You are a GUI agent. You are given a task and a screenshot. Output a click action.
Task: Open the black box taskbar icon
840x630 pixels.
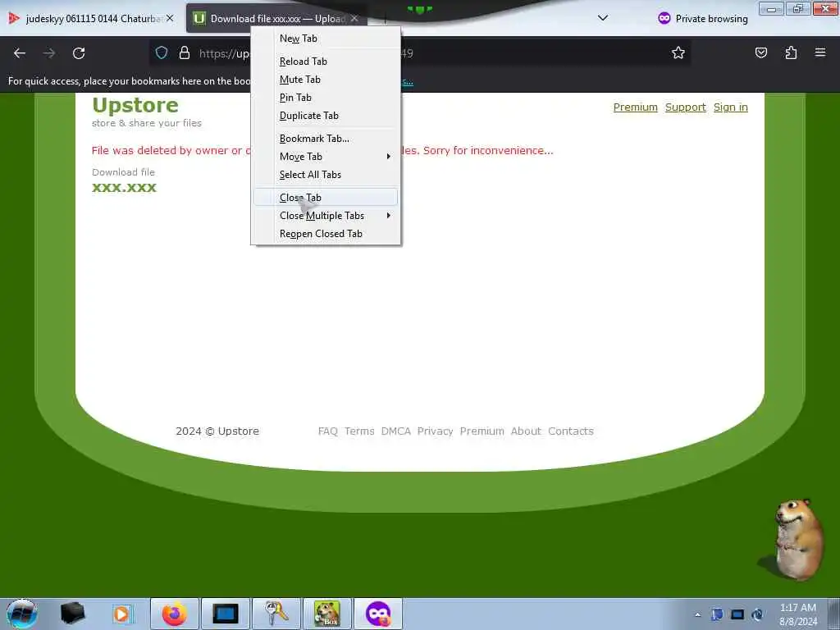click(x=73, y=614)
